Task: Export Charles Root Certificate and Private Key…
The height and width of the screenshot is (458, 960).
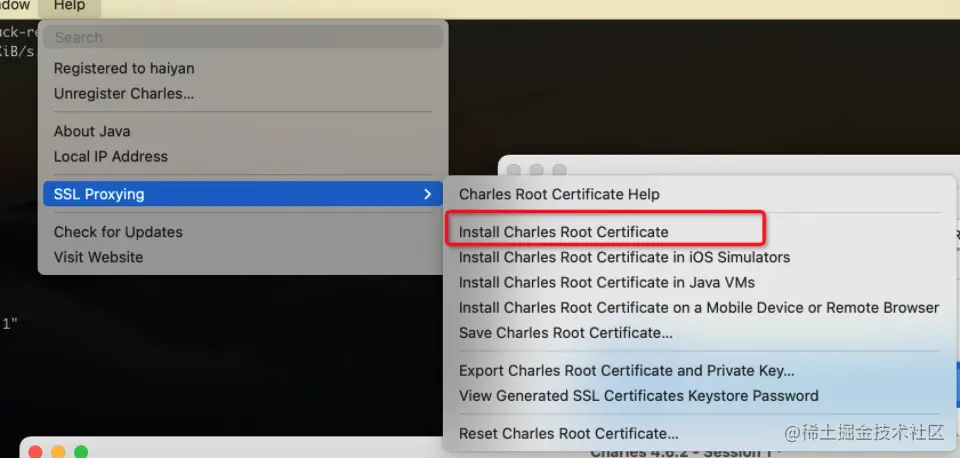Action: pos(699,370)
